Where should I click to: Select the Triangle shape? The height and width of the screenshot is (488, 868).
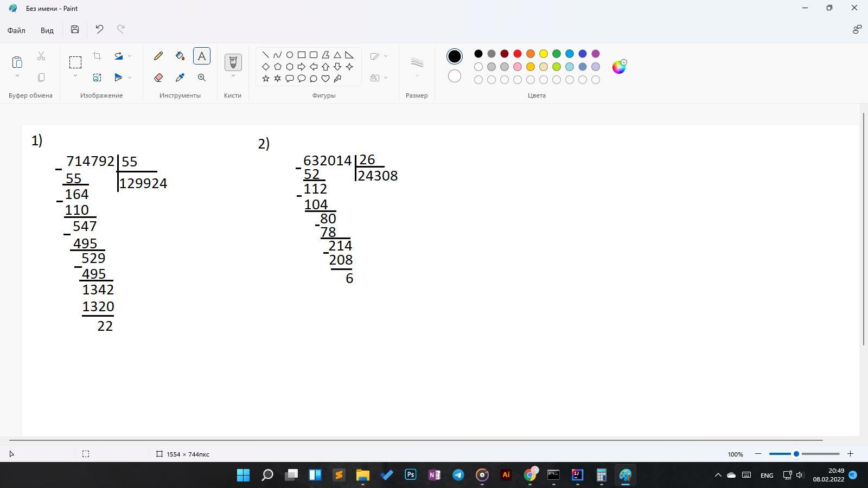pos(337,55)
